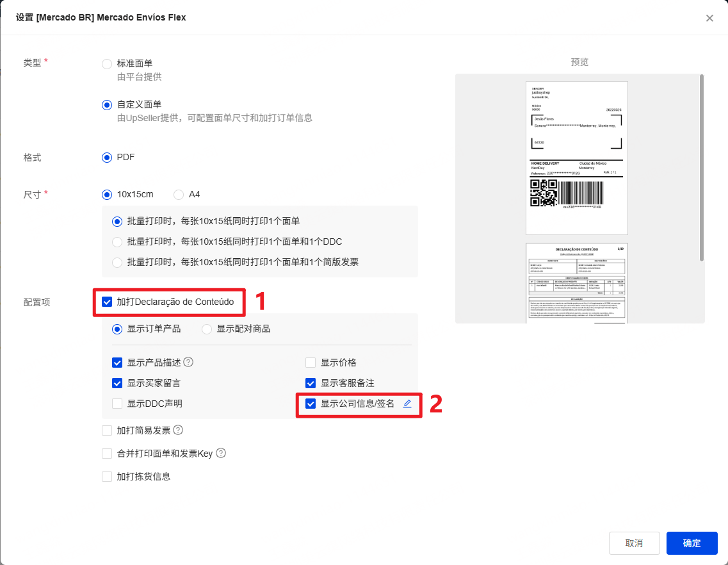Image resolution: width=728 pixels, height=565 pixels.
Task: Click the 取消 cancel button
Action: tap(634, 543)
